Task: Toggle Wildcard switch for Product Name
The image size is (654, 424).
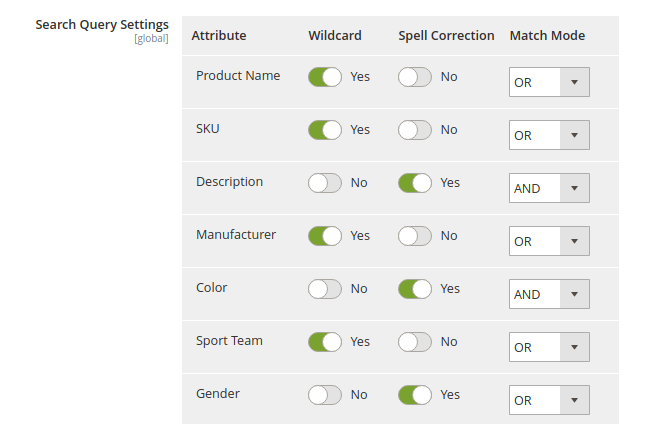Action: click(325, 77)
